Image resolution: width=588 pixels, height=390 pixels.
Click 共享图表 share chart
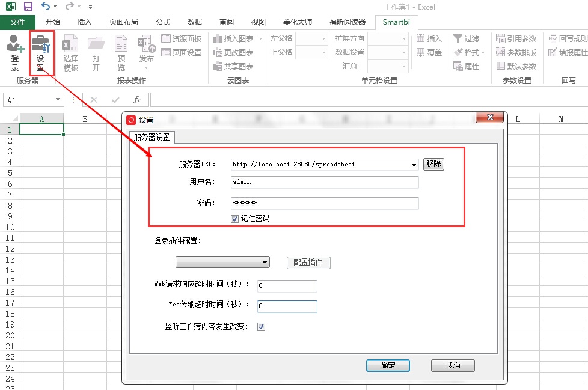click(x=233, y=66)
